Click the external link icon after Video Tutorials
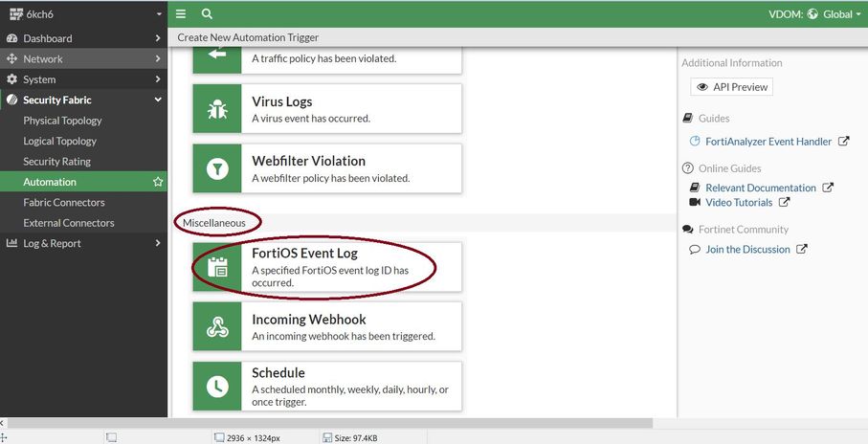Screen dimensions: 868x444 pyautogui.click(x=784, y=202)
